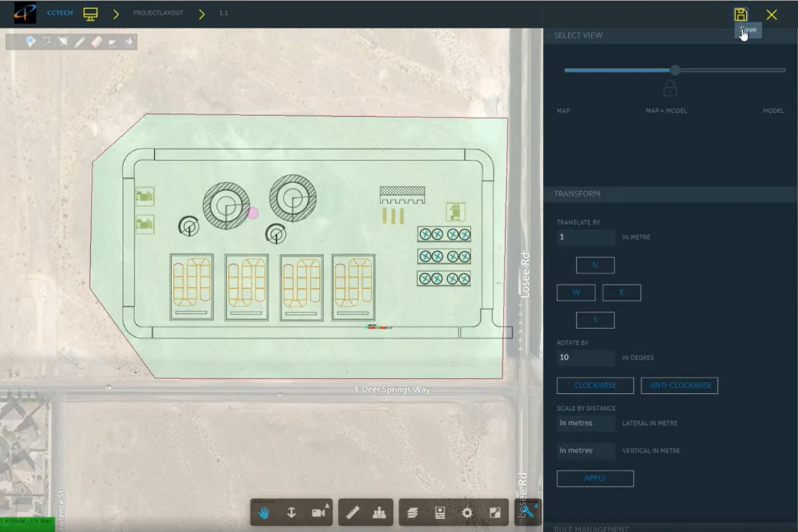Collapse the SELECT VIEW section

pos(550,36)
